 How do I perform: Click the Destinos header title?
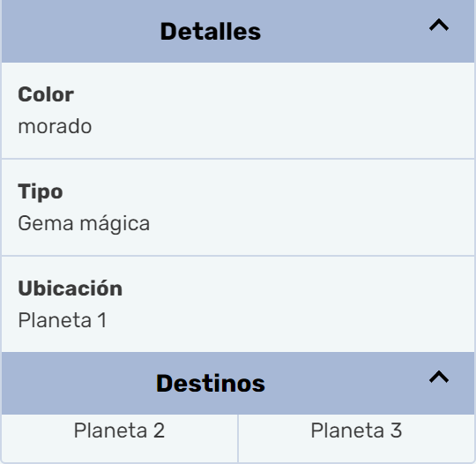[x=211, y=383]
